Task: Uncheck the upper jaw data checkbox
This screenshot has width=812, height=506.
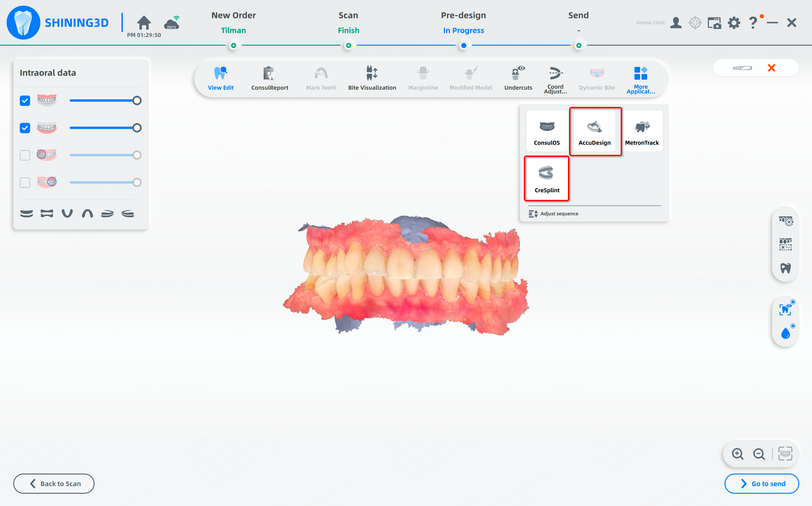Action: click(x=25, y=100)
